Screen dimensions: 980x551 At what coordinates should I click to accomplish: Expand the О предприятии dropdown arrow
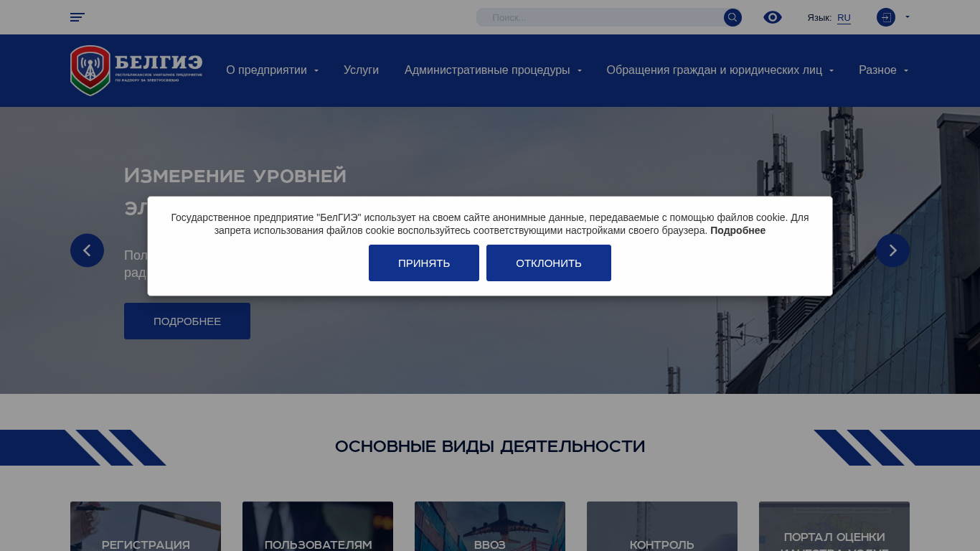pyautogui.click(x=316, y=70)
